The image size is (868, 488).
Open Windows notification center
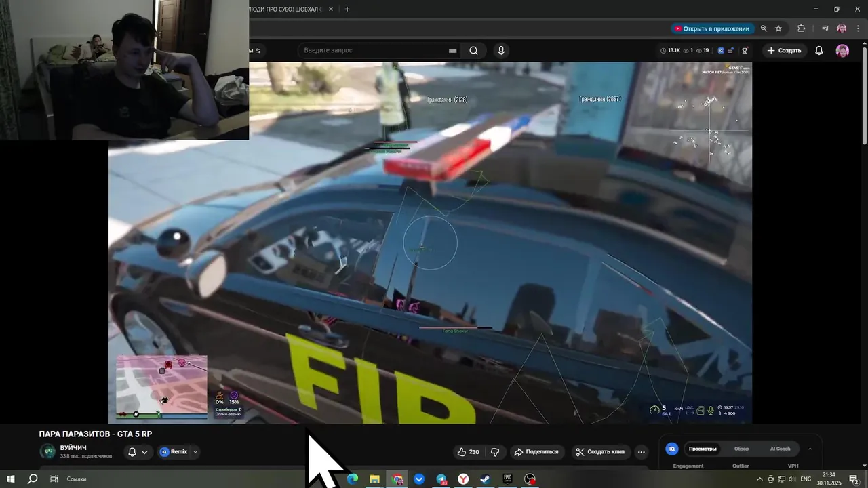pyautogui.click(x=854, y=479)
